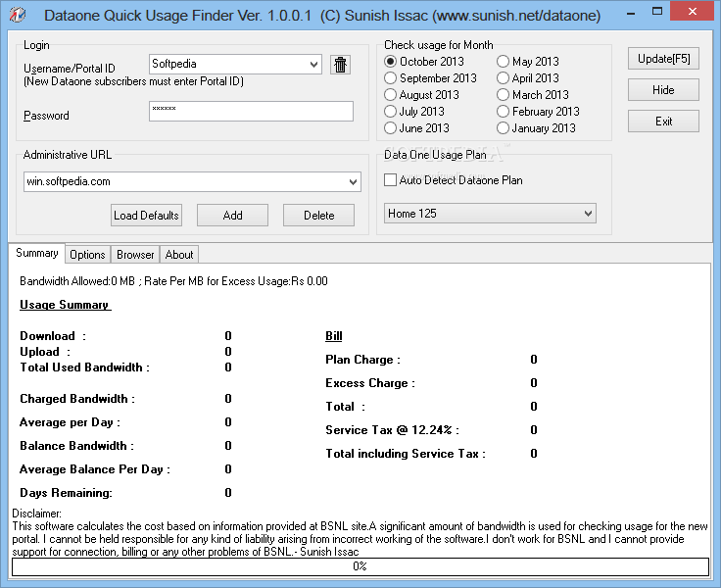Click the 'Average Balance Per Day :' label
Viewport: 721px width, 588px height.
95,469
